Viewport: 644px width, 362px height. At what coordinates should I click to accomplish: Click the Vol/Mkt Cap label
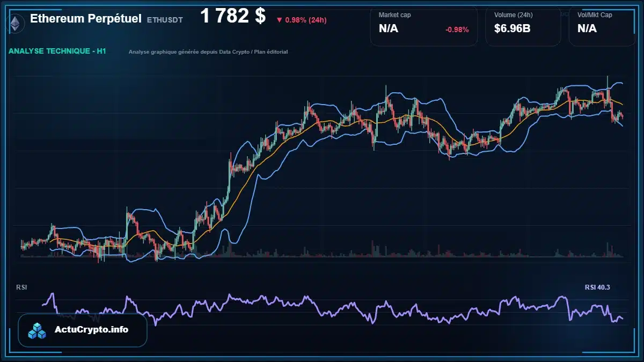(595, 15)
